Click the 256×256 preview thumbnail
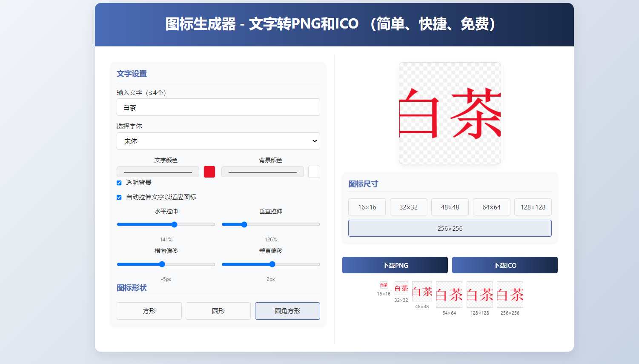The height and width of the screenshot is (364, 639). tap(510, 295)
